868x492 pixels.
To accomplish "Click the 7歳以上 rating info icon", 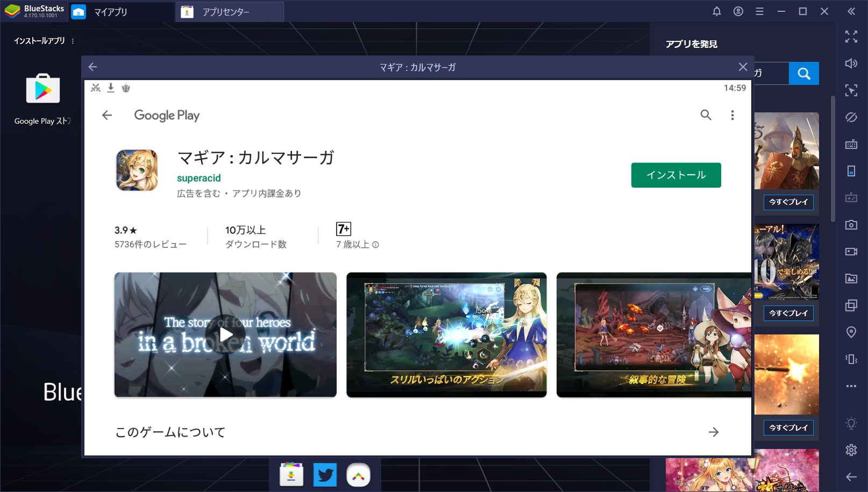I will pos(375,245).
